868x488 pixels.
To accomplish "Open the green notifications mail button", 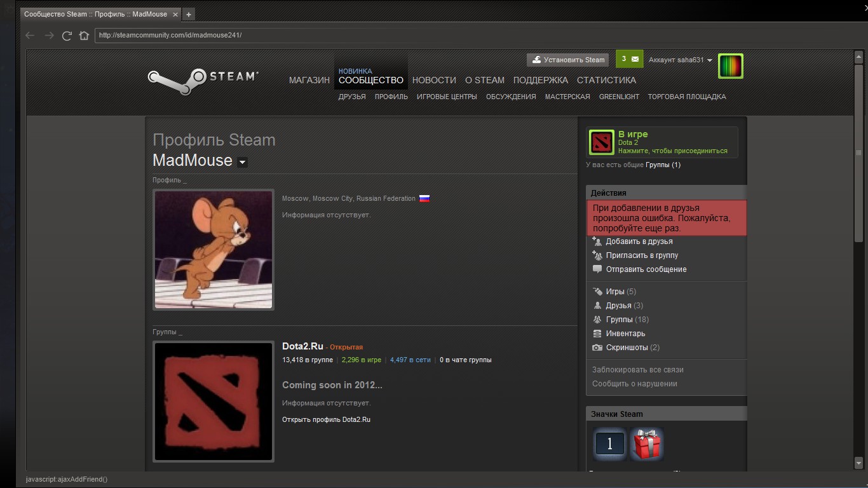I will coord(630,59).
